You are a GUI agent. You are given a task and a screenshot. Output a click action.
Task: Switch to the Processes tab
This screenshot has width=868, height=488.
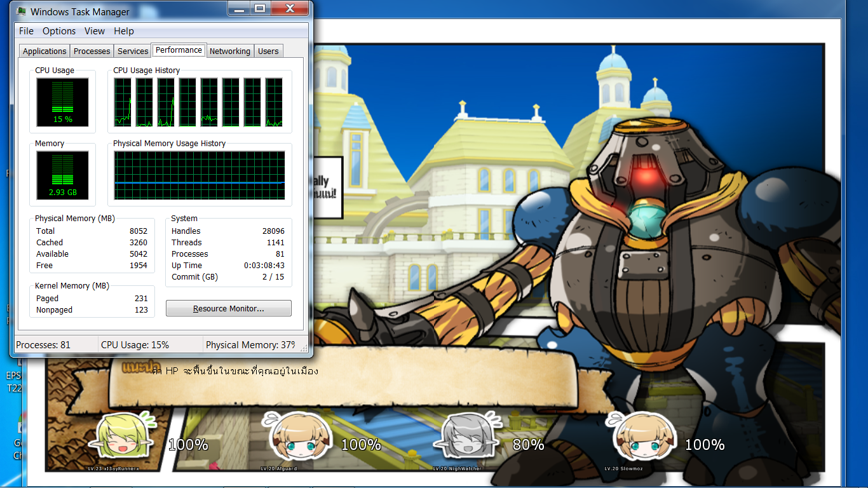[x=92, y=51]
